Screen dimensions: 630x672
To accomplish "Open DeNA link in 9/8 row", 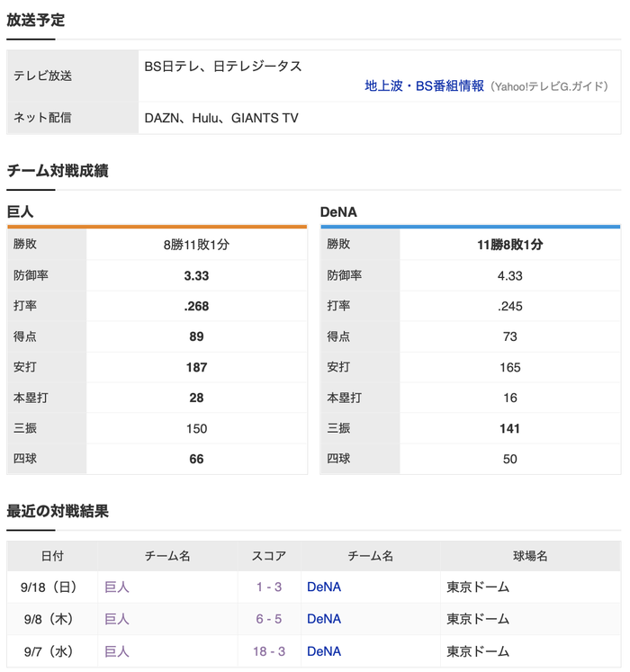I will 324,619.
